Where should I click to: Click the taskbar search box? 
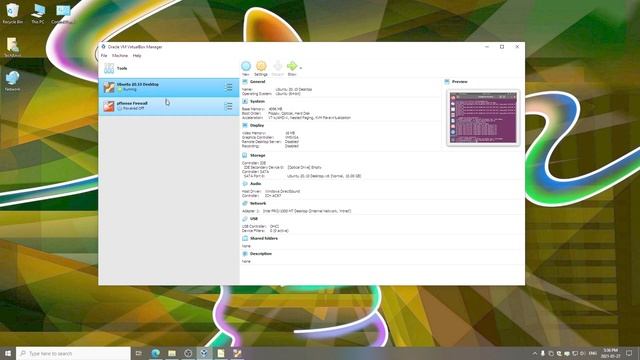tap(73, 353)
